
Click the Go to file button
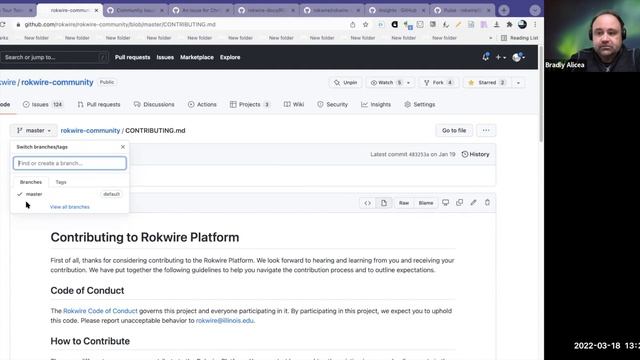(454, 131)
